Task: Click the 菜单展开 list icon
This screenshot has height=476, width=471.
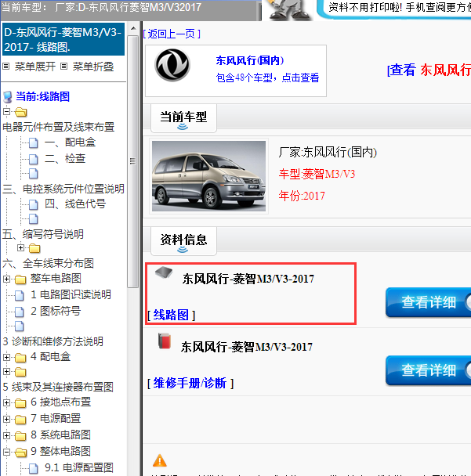Action: (x=6, y=67)
